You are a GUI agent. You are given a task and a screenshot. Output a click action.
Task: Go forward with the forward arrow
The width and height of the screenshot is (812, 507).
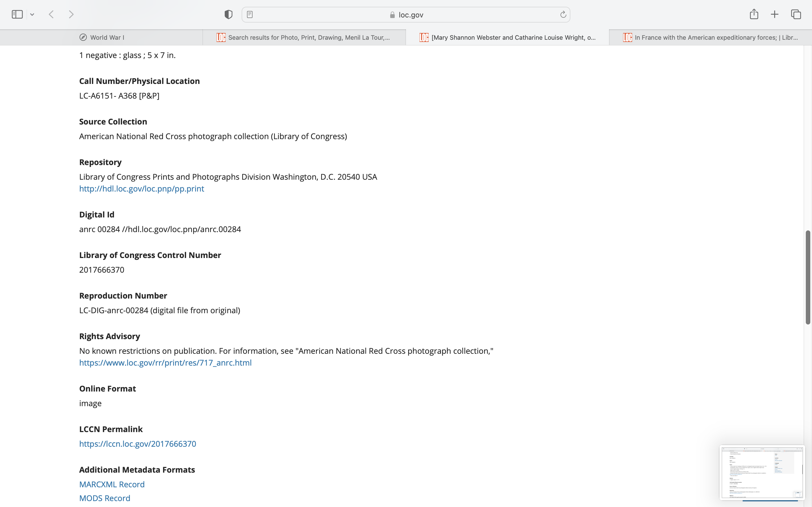pyautogui.click(x=71, y=14)
